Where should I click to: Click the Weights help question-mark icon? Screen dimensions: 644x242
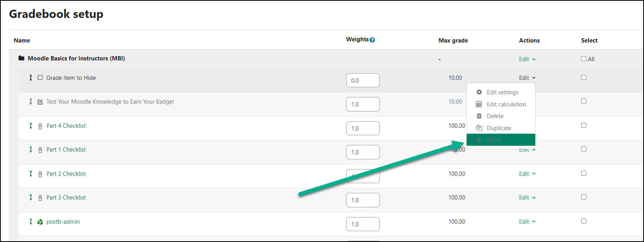pyautogui.click(x=372, y=40)
